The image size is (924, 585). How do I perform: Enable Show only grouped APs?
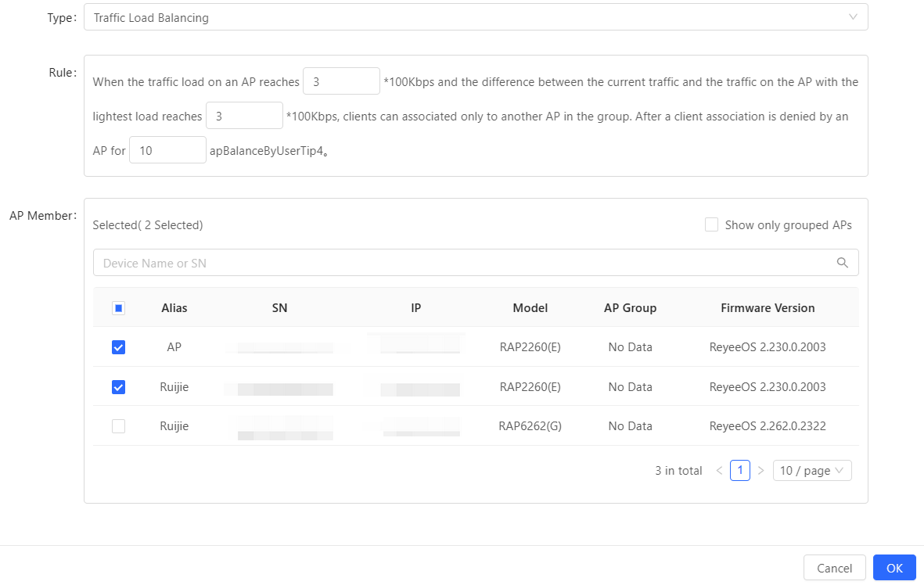(711, 225)
